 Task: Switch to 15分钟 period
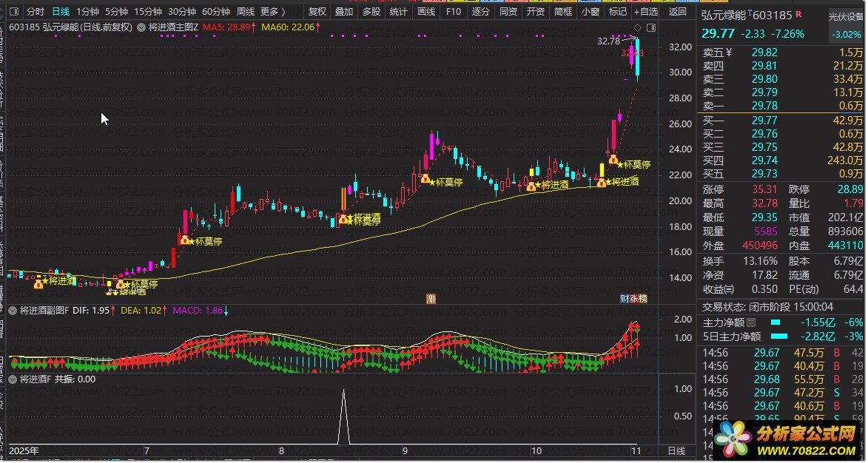(148, 11)
